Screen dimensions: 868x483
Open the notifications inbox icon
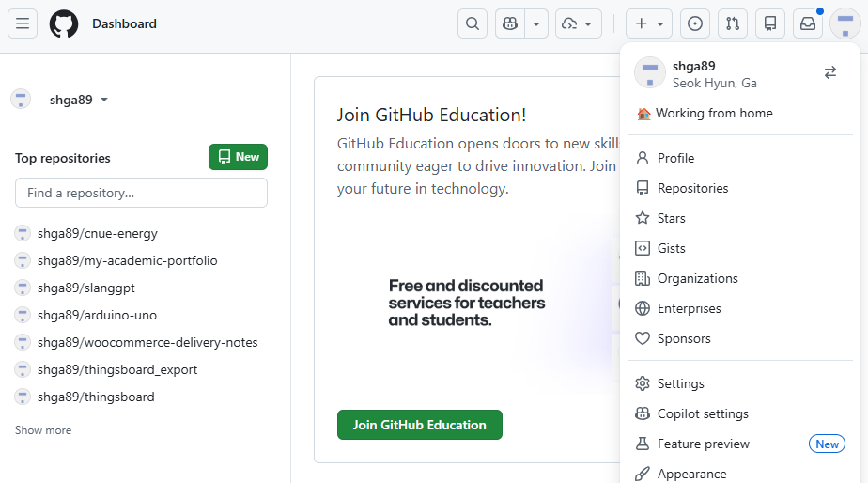coord(808,23)
